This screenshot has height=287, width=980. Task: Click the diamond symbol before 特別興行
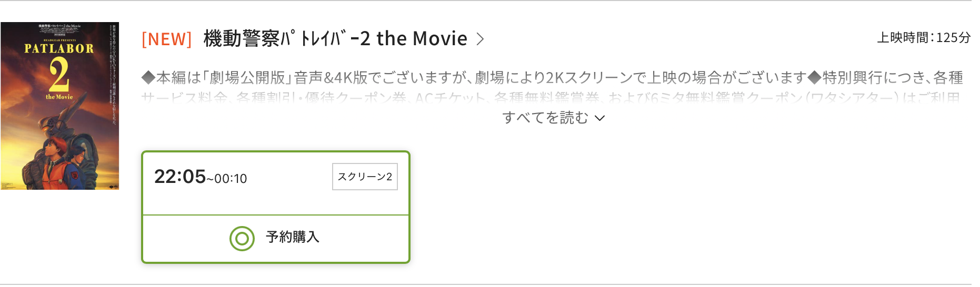[814, 78]
